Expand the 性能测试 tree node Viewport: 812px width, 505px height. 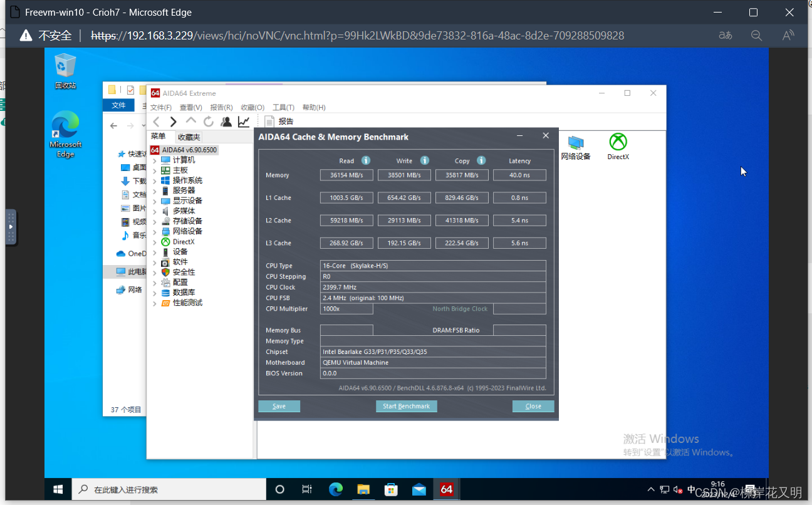155,303
